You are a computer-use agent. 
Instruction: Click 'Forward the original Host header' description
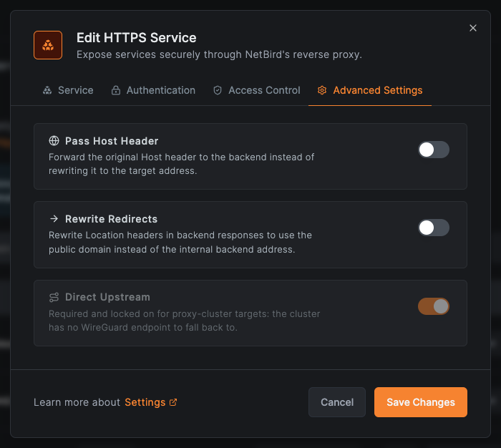(182, 164)
